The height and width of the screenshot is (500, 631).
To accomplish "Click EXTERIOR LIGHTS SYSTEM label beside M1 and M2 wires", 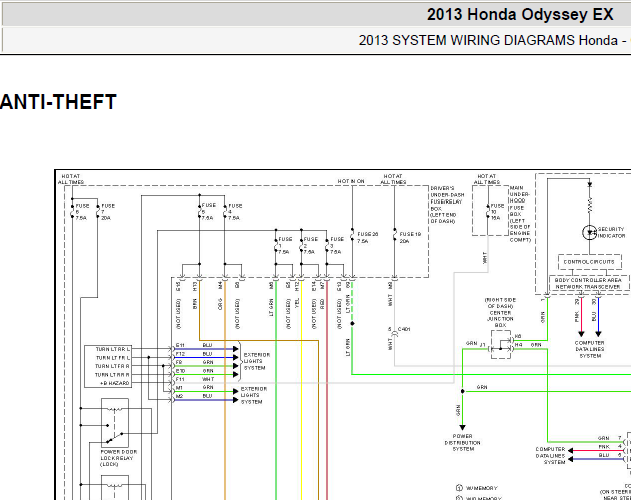I will (x=254, y=395).
